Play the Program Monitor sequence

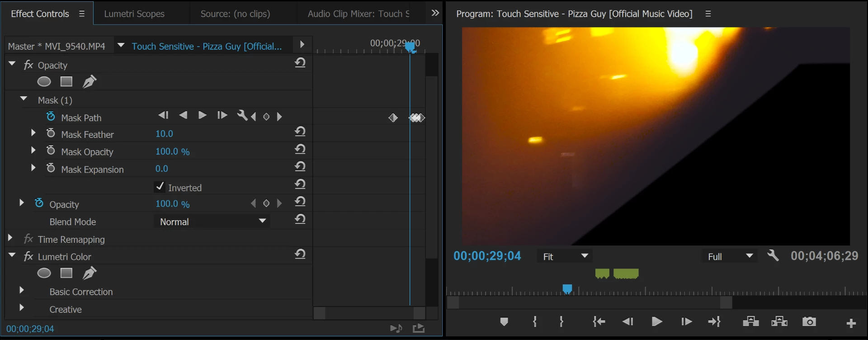pos(657,321)
